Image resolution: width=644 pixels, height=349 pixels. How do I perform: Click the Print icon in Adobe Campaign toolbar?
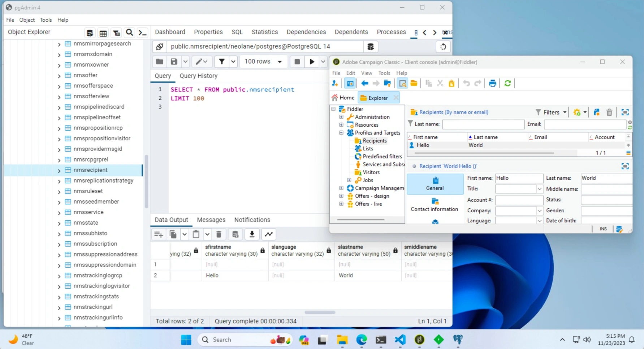492,84
